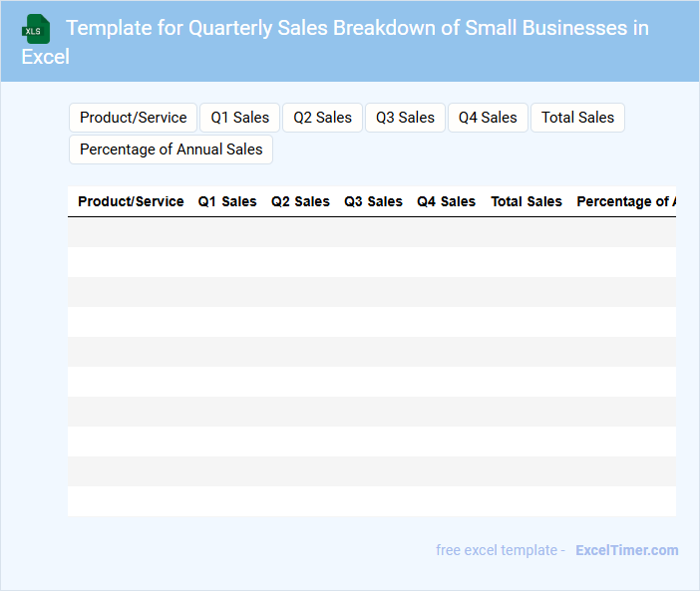Click the green XLS file icon
This screenshot has height=591, width=700.
[37, 29]
